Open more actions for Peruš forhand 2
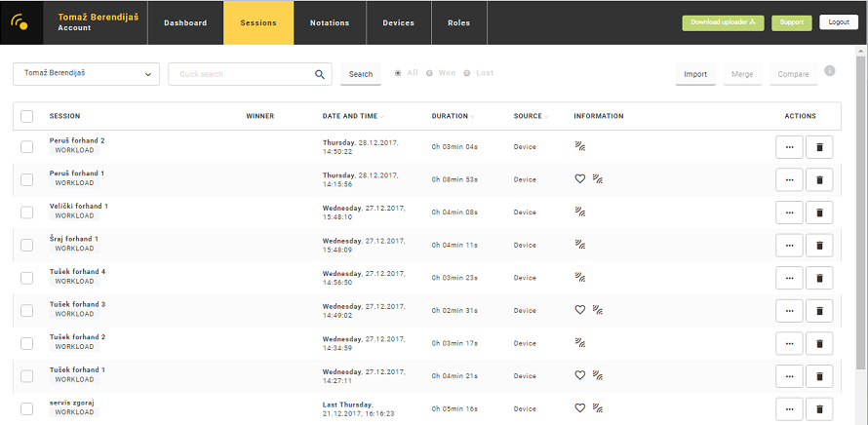 tap(789, 147)
